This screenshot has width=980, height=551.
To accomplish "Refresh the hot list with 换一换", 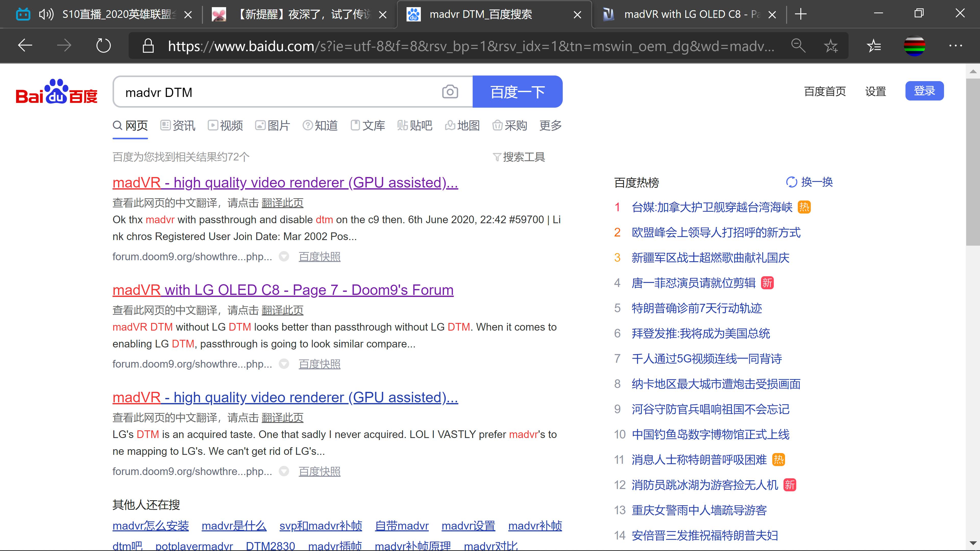I will coord(810,182).
